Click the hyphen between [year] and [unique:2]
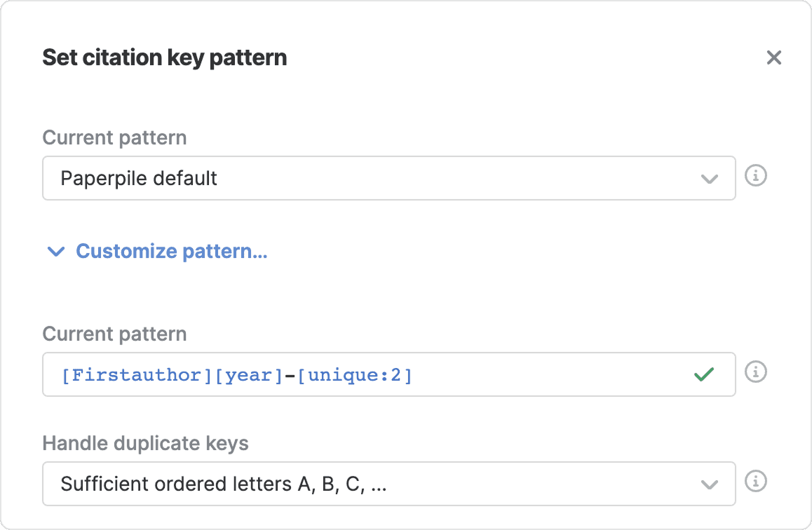 [289, 375]
